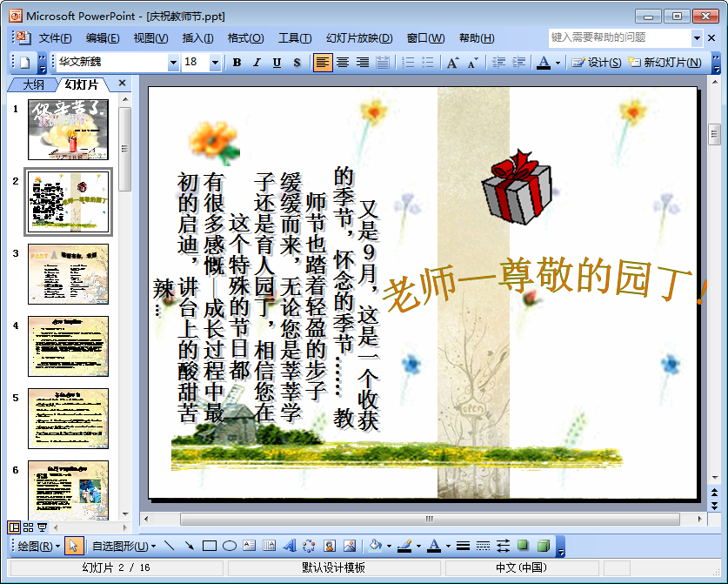This screenshot has width=728, height=584.
Task: Select the Line drawing tool
Action: pos(170,546)
